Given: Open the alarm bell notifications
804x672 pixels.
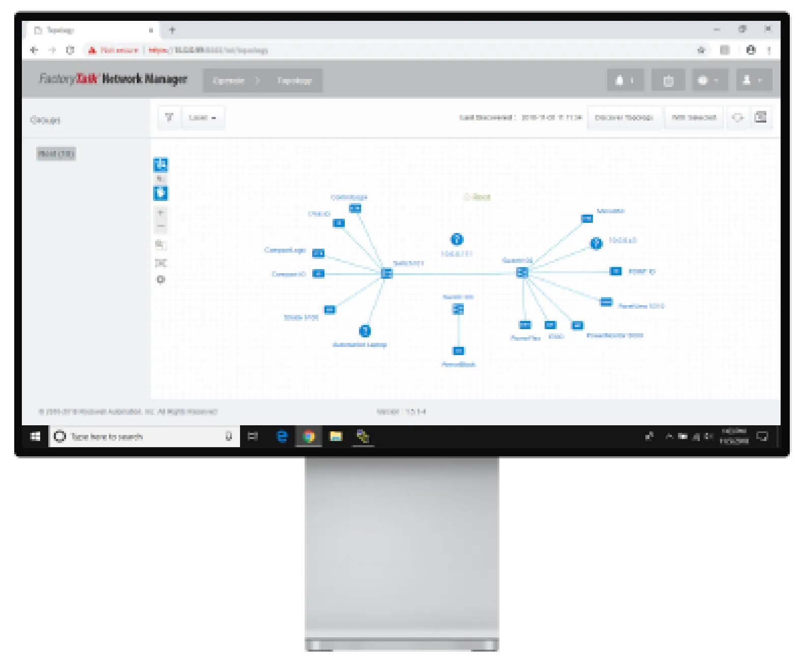Looking at the screenshot, I should [x=625, y=80].
